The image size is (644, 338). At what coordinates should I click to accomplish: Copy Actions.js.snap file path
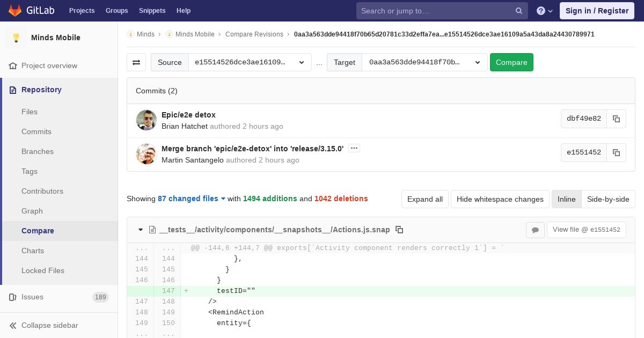coord(399,230)
